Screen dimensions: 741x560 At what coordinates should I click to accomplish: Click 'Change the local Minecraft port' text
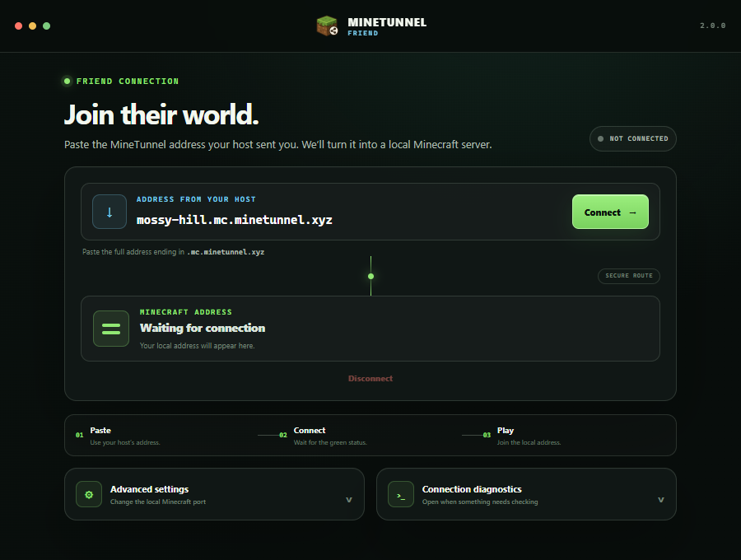click(158, 502)
